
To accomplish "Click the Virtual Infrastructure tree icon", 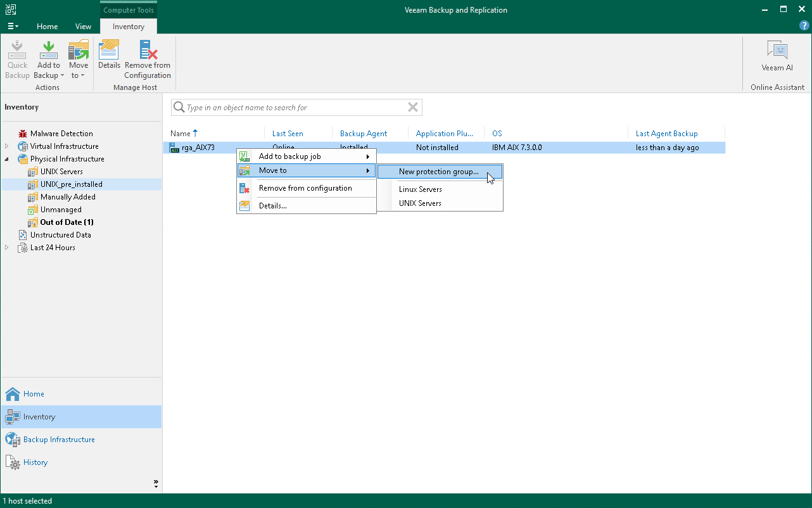I will point(23,146).
